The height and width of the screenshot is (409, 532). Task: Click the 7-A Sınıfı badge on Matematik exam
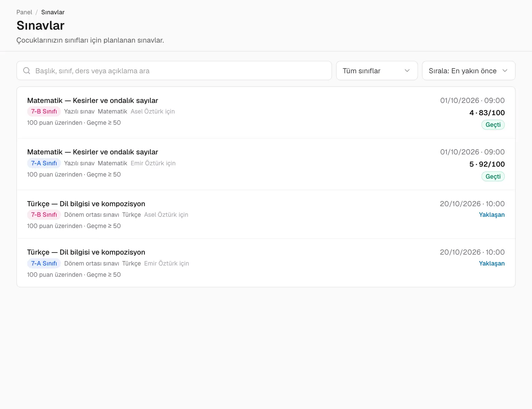(44, 163)
